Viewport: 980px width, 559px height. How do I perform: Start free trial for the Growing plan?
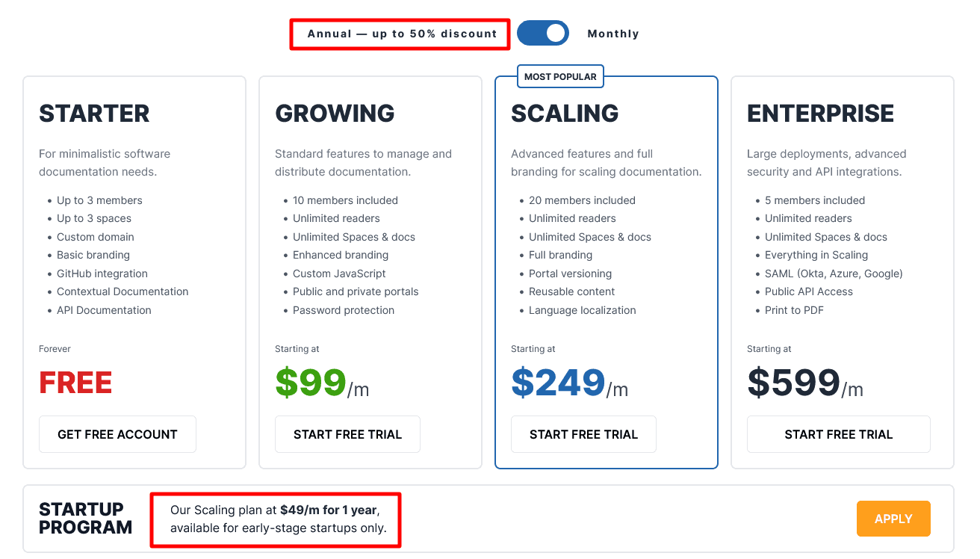347,434
